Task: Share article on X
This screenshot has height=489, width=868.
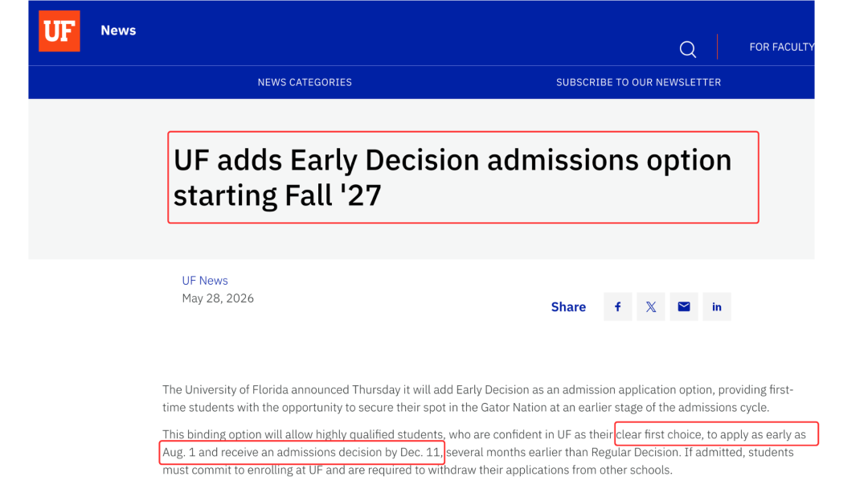Action: 651,306
